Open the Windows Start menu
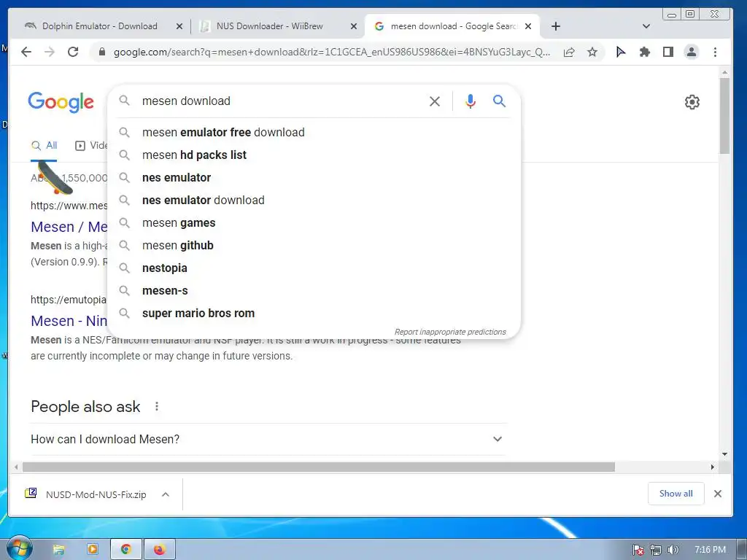This screenshot has height=560, width=747. coord(19,548)
